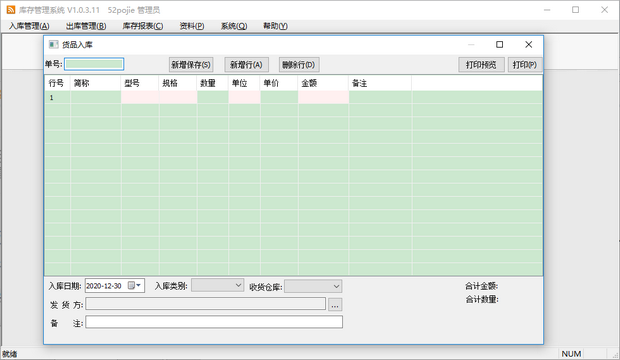The width and height of the screenshot is (620, 360).
Task: Click the 新增行(A) button
Action: tap(246, 64)
